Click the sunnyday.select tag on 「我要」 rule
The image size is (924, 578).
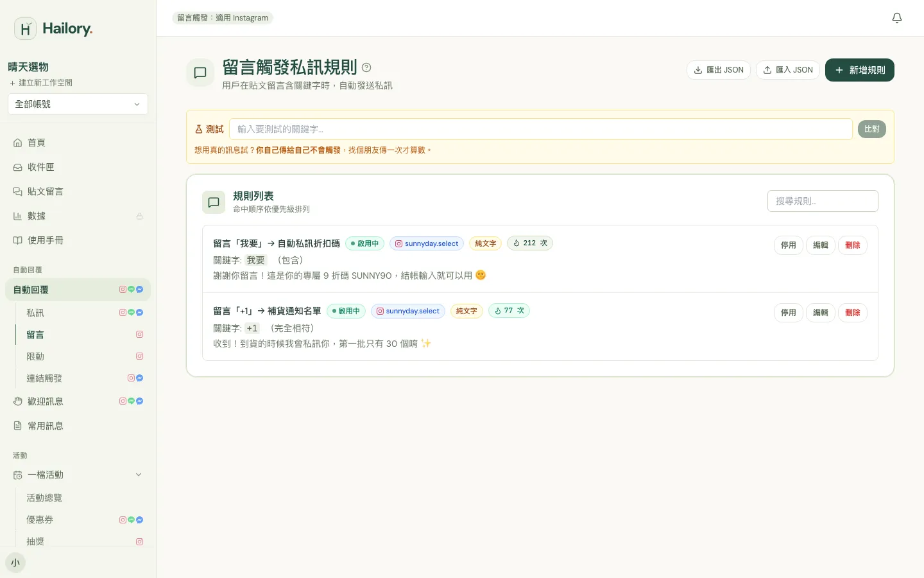pos(427,243)
